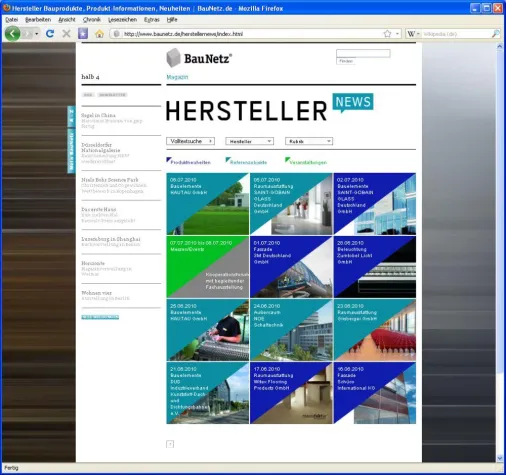Click the BauNetz site search field
Screen dimensions: 506x475
(x=363, y=53)
